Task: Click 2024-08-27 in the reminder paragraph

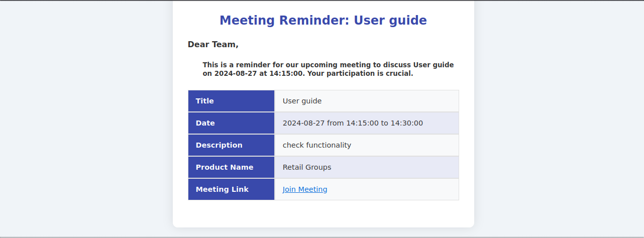Action: tap(236, 74)
